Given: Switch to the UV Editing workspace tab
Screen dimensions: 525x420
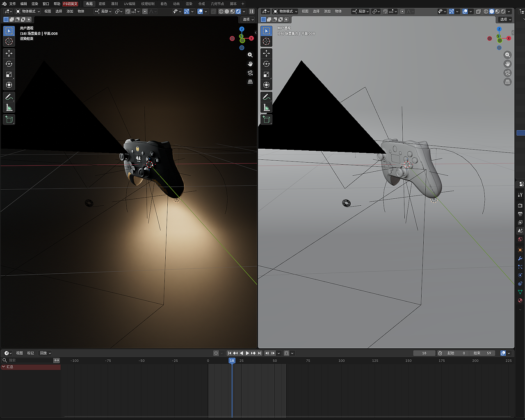Looking at the screenshot, I should (130, 4).
